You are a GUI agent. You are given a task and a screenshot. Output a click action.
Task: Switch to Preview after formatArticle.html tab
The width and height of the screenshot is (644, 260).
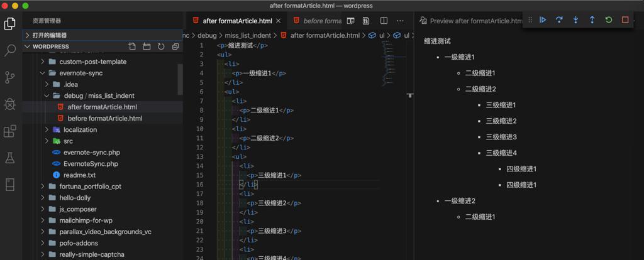[470, 21]
